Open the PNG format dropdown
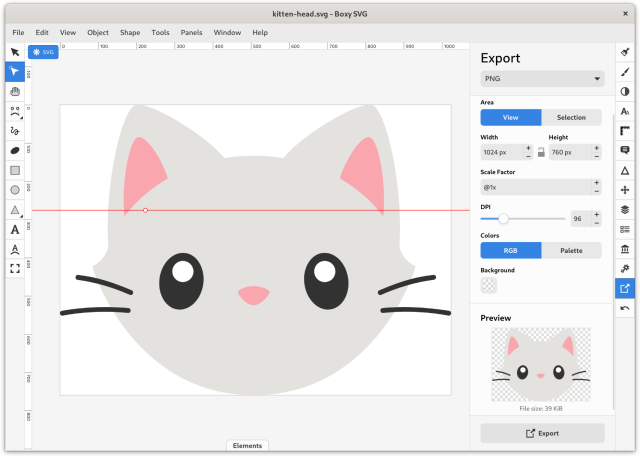This screenshot has width=640, height=456. click(543, 78)
